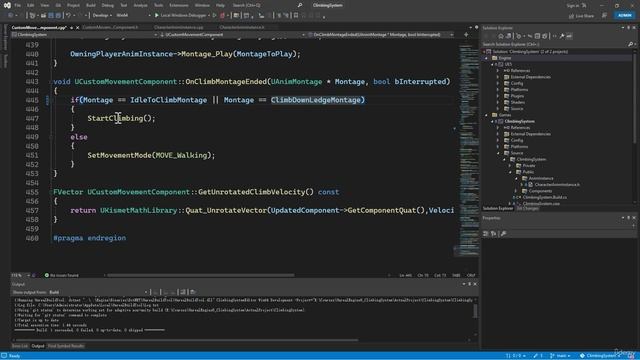This screenshot has height=360, width=640.
Task: Click the Visual Studio logo icon
Action: (x=7, y=5)
